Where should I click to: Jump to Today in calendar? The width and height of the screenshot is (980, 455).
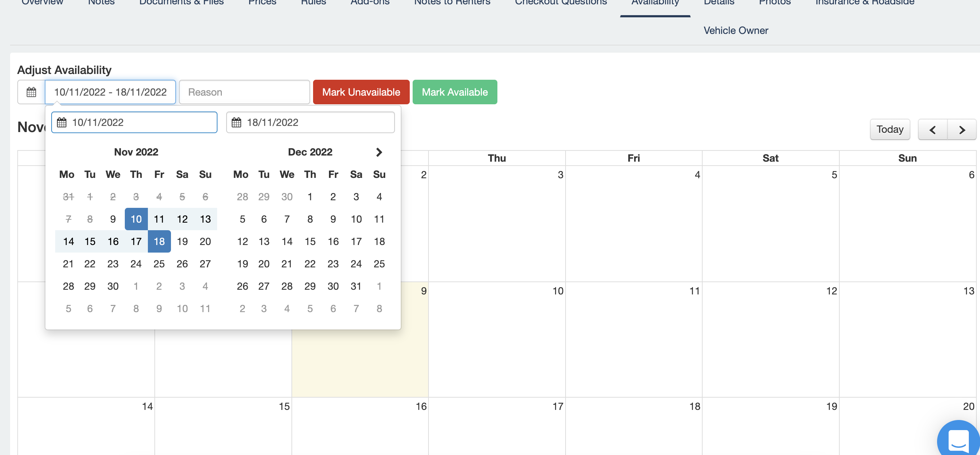[x=889, y=129]
